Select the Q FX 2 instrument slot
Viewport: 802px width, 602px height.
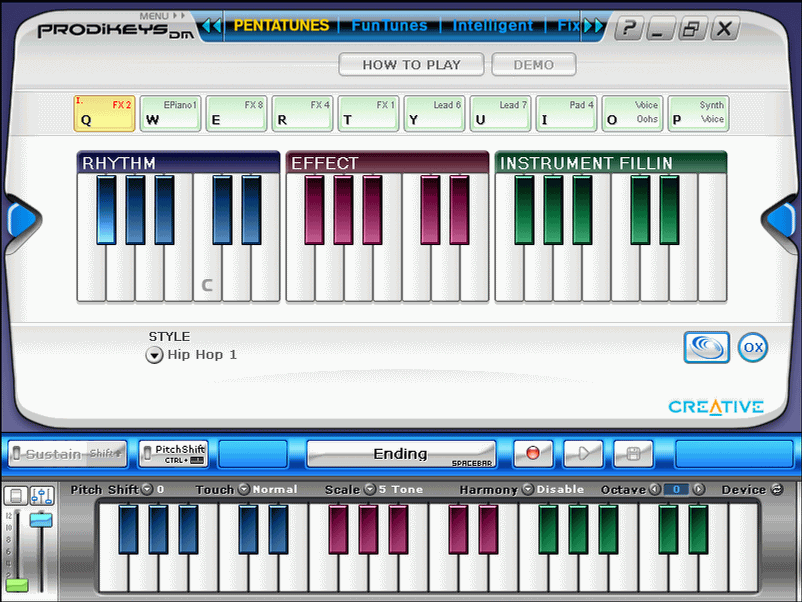pyautogui.click(x=104, y=113)
